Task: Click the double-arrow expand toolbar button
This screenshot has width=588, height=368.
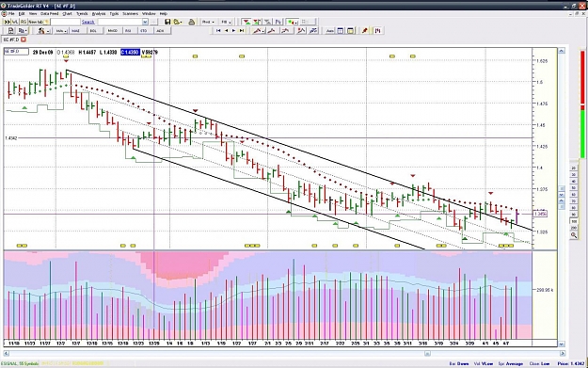Action: coord(7,22)
